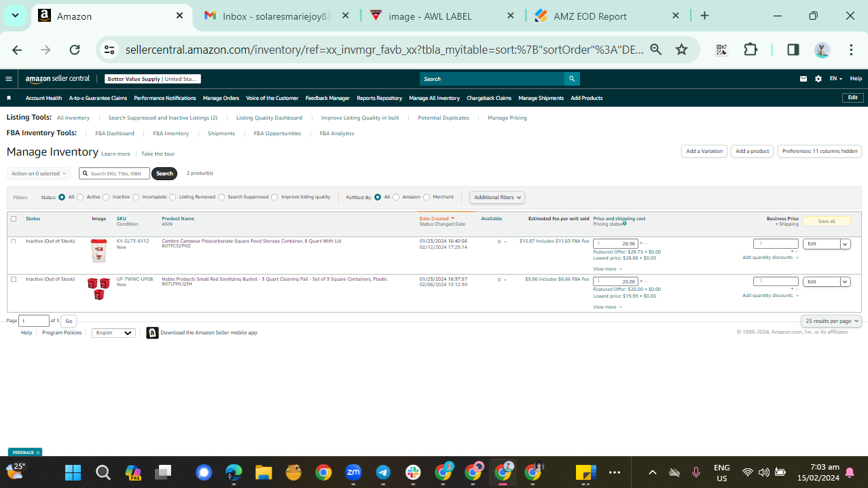Open the Chrome tab search chevron

coord(15,16)
